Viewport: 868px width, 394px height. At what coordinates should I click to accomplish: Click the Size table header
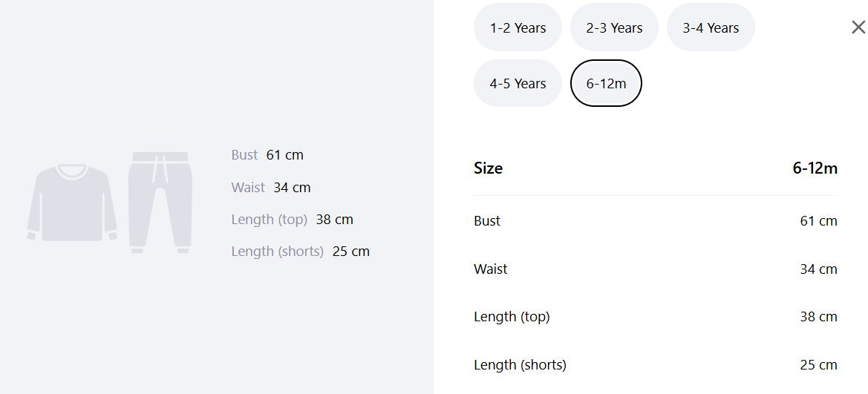pos(489,168)
